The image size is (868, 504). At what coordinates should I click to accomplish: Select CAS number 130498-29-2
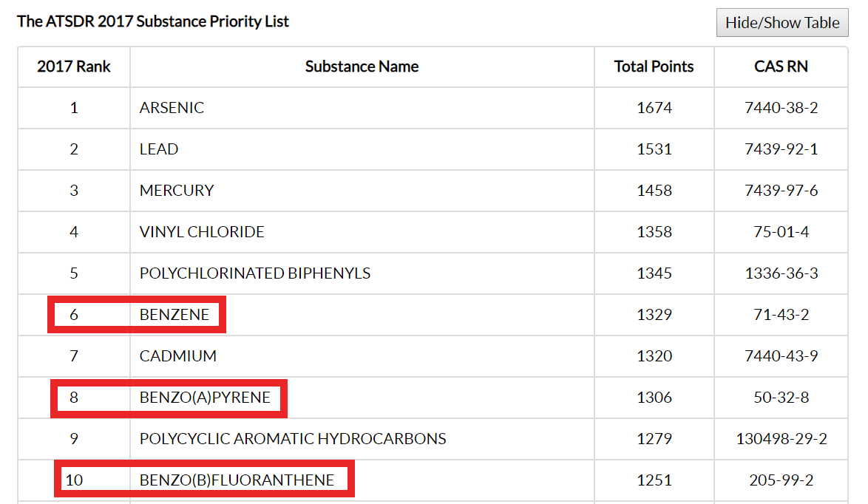pos(781,439)
